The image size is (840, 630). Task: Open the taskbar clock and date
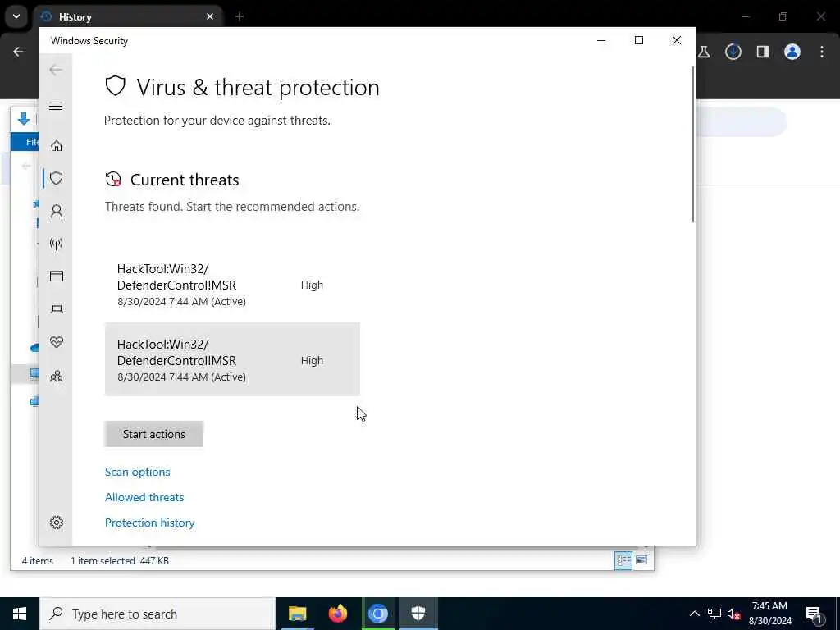[769, 614]
